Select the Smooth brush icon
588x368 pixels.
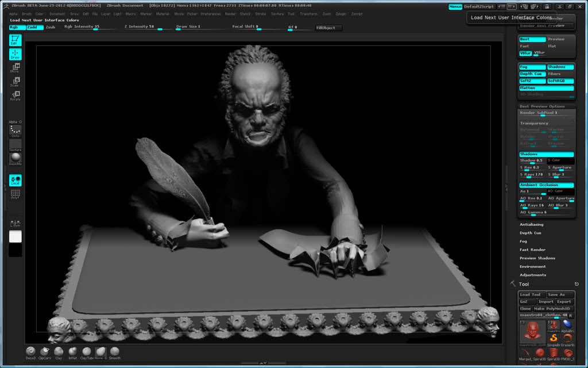(114, 352)
